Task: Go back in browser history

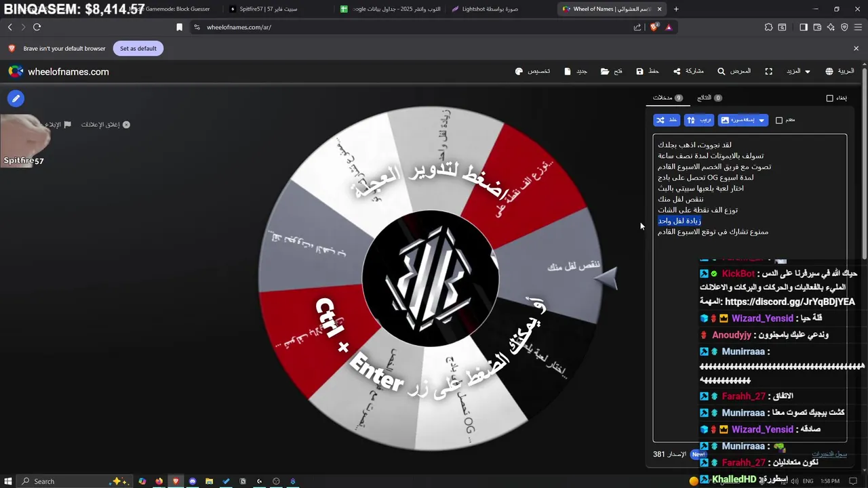Action: coord(9,27)
